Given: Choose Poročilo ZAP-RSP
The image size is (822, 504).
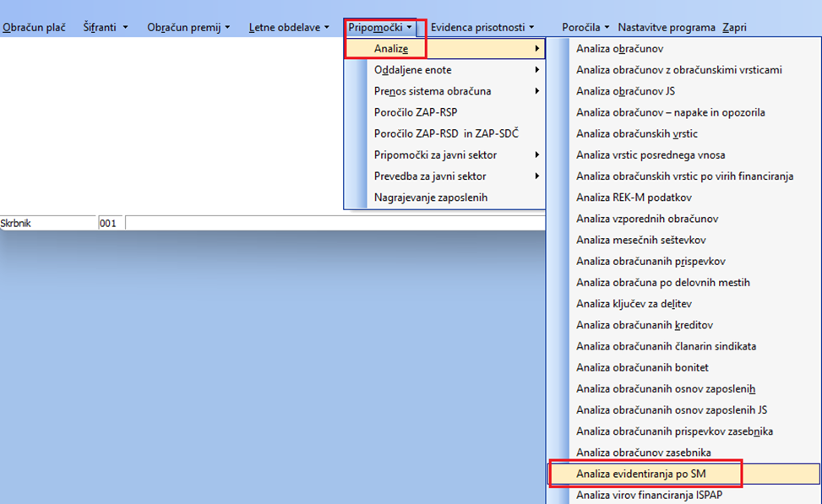Looking at the screenshot, I should tap(444, 112).
